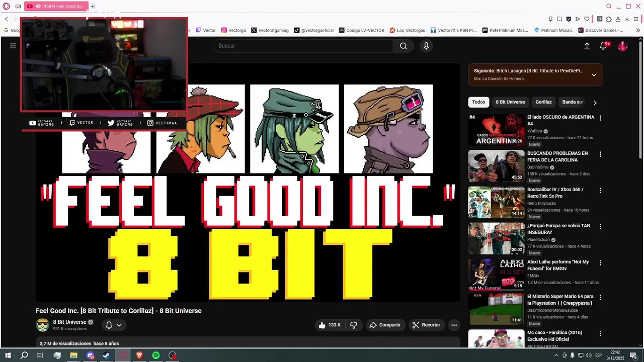Play Soulcalibur IV Xbox 360 thumbnail
Image resolution: width=644 pixels, height=362 pixels.
pyautogui.click(x=496, y=202)
